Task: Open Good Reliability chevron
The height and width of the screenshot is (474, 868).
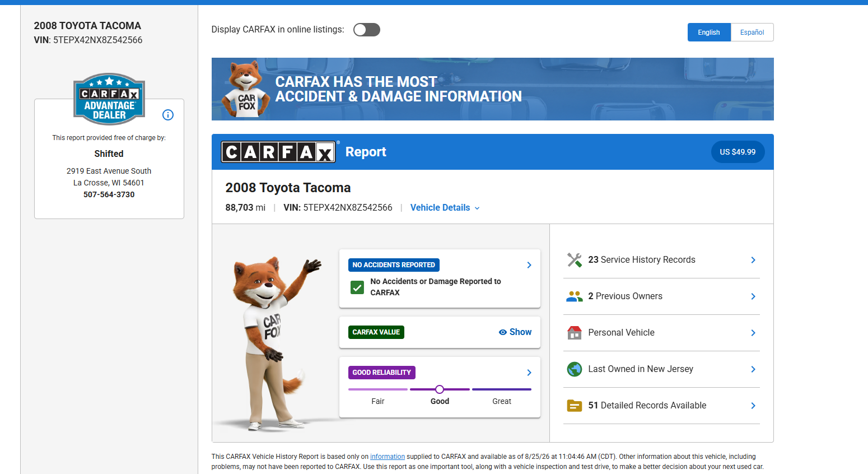Action: point(529,373)
